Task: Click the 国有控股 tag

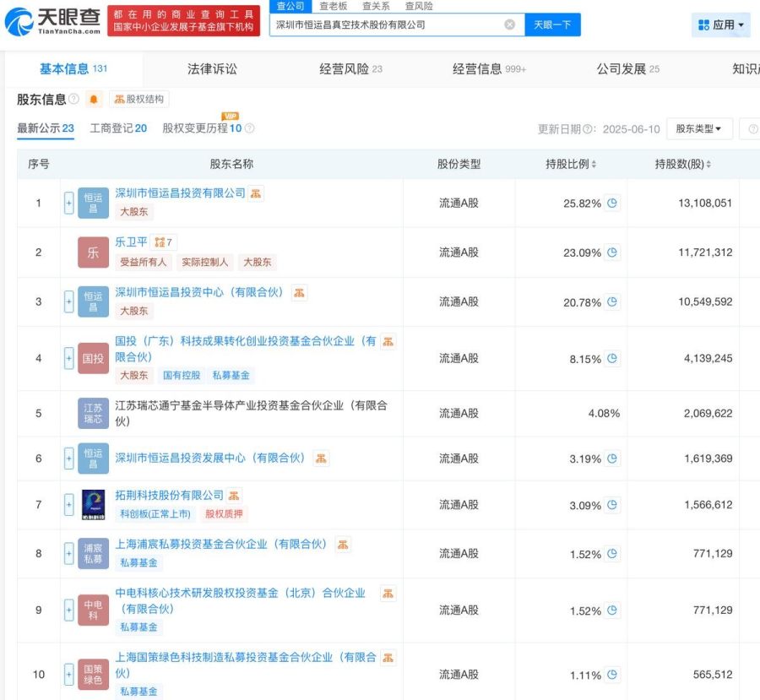Action: coord(182,375)
